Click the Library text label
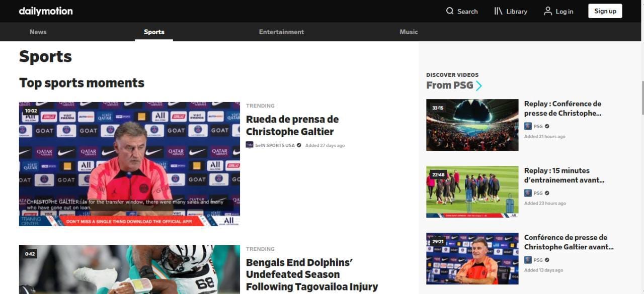This screenshot has height=294, width=644. pyautogui.click(x=517, y=11)
